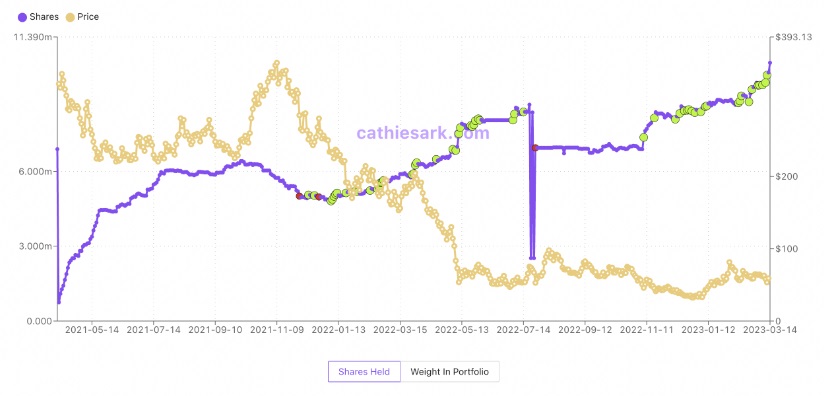Click the price peak point near 2021-11-09
Image resolution: width=824 pixels, height=396 pixels.
pyautogui.click(x=277, y=63)
